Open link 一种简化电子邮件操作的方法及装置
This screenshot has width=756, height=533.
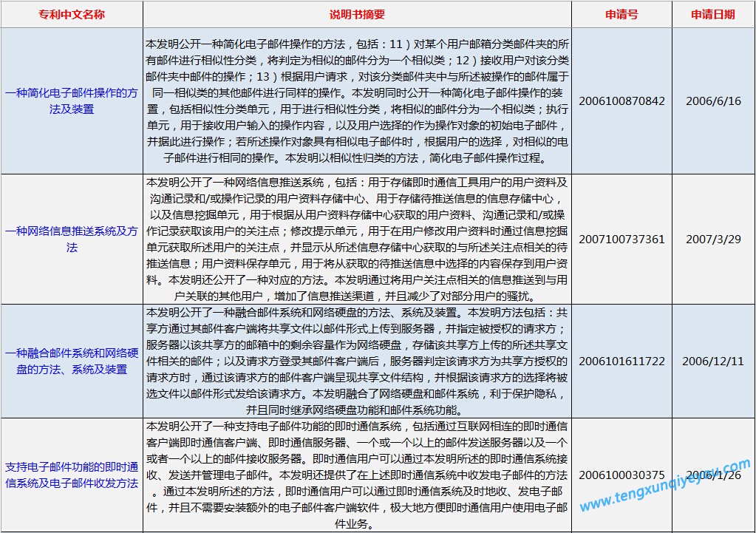(72, 101)
